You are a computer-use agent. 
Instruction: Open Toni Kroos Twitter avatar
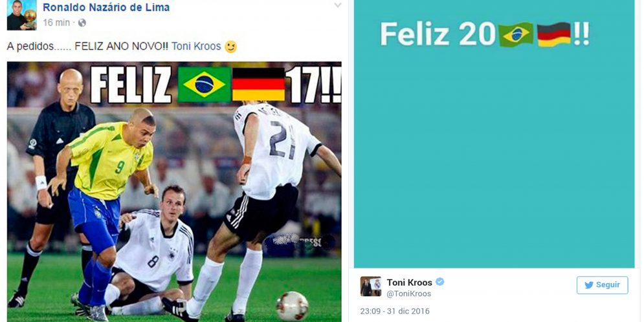click(371, 286)
